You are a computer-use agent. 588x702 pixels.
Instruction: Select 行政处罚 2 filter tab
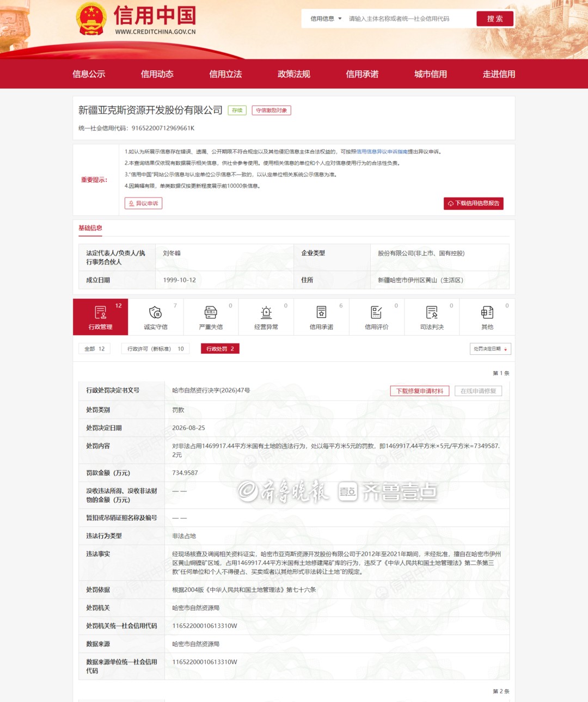(220, 349)
